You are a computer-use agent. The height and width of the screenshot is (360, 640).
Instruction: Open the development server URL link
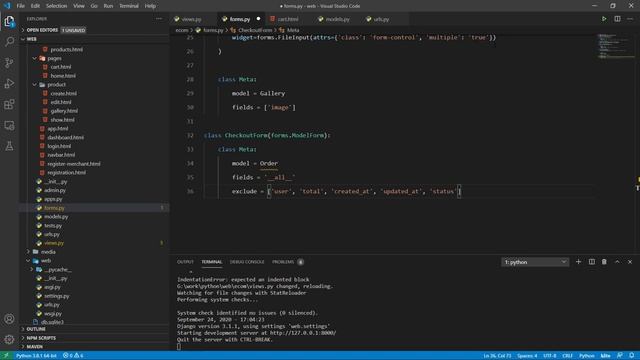click(x=302, y=333)
